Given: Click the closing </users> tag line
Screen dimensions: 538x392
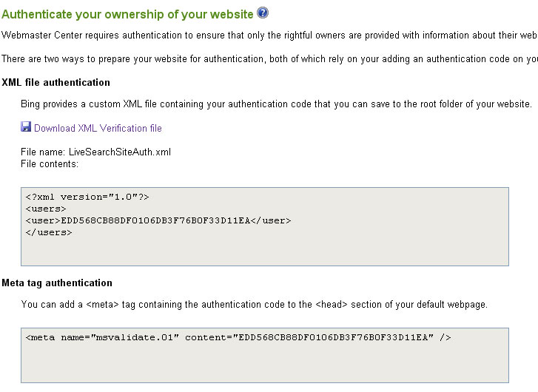Looking at the screenshot, I should coord(49,232).
